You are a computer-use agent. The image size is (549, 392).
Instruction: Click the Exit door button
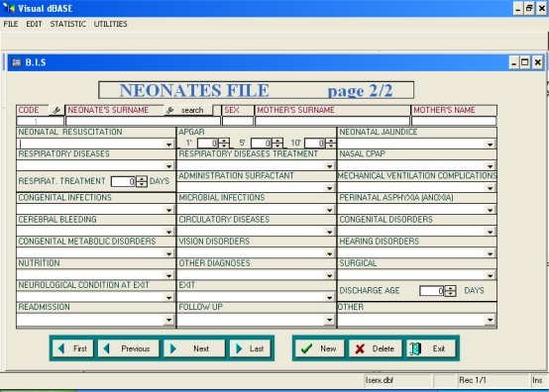pos(431,348)
